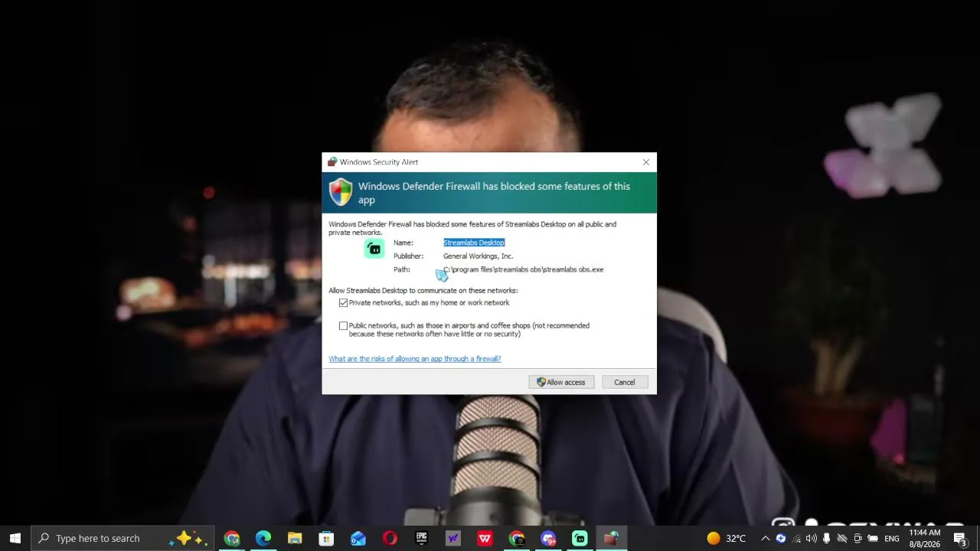Screen dimensions: 980x551
Task: Open network Wi-Fi settings in tray
Action: [796, 538]
